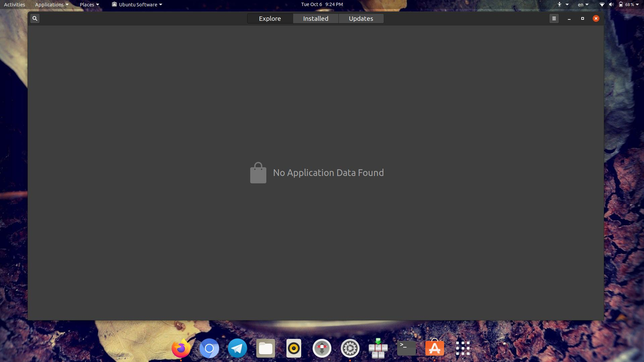
Task: Expand the Applications menu
Action: click(52, 4)
